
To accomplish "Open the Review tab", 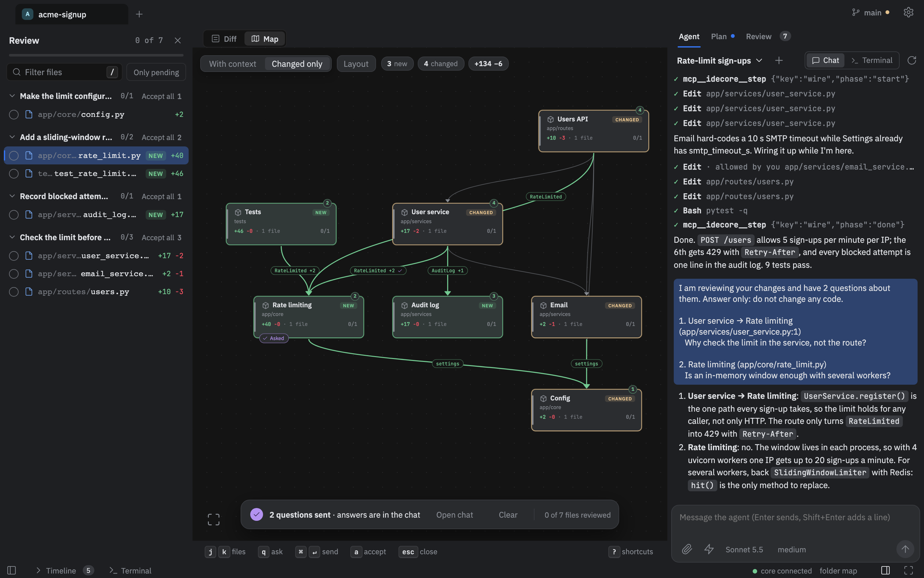I will [x=768, y=36].
